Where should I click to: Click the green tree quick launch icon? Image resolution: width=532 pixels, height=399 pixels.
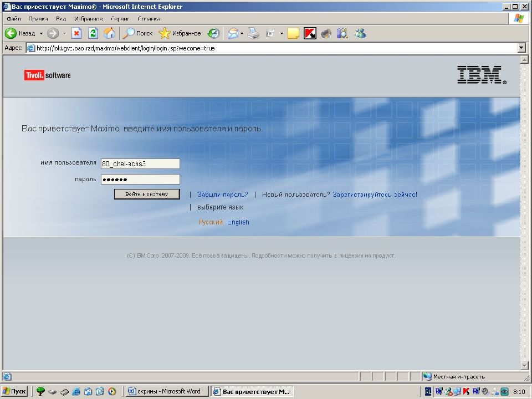[40, 391]
